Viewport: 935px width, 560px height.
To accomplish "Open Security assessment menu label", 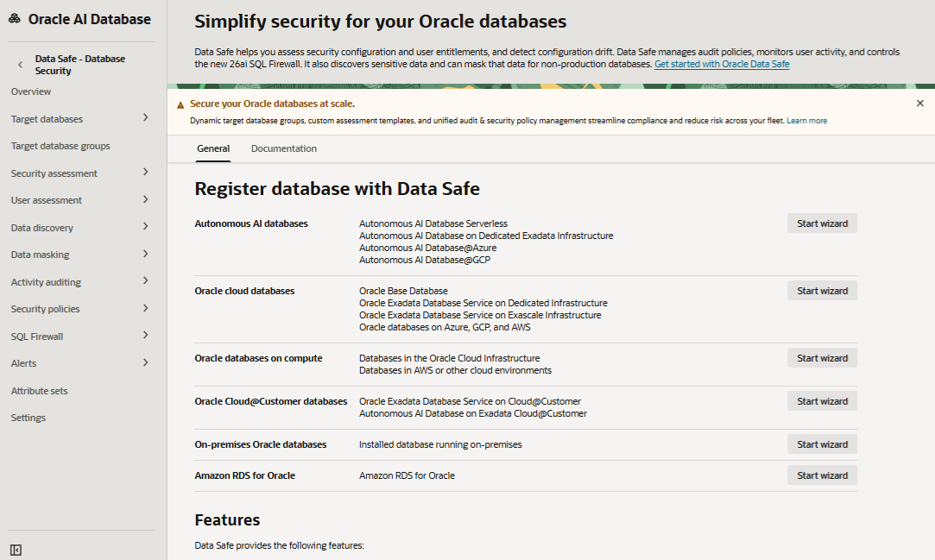I will pos(54,173).
